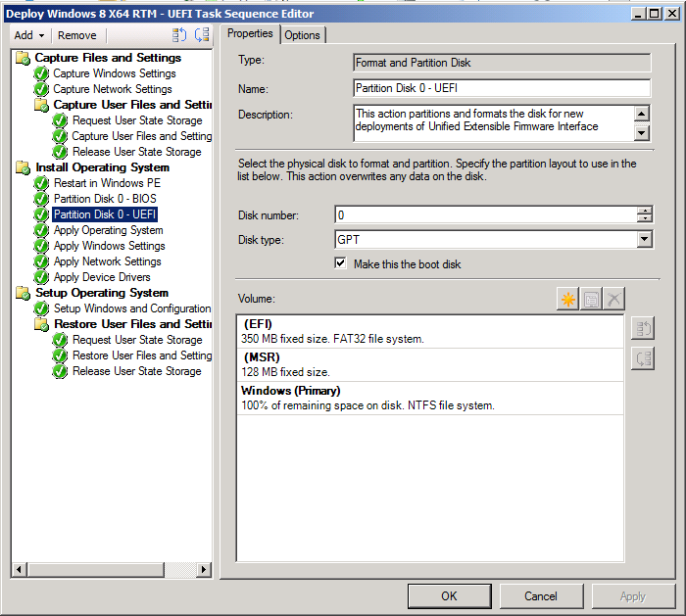Click green check icon beside Apply Operating System

[x=41, y=230]
